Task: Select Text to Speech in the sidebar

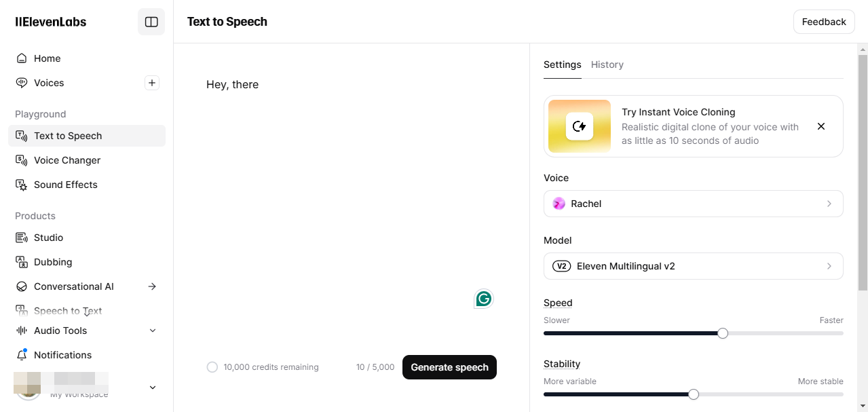Action: click(68, 136)
